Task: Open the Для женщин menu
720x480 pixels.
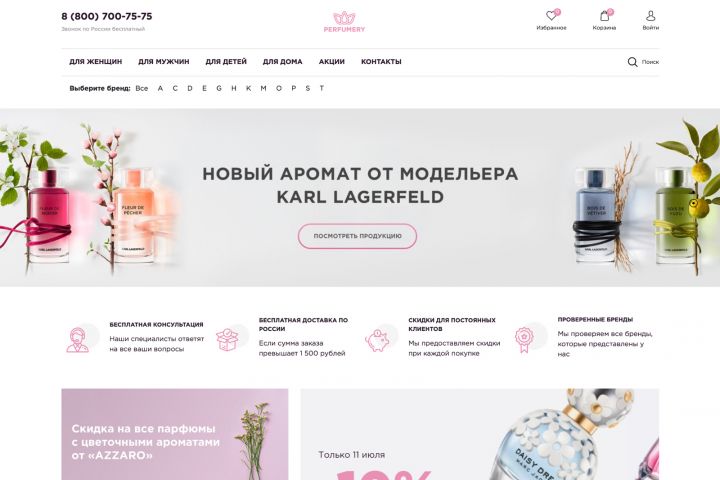Action: 96,62
